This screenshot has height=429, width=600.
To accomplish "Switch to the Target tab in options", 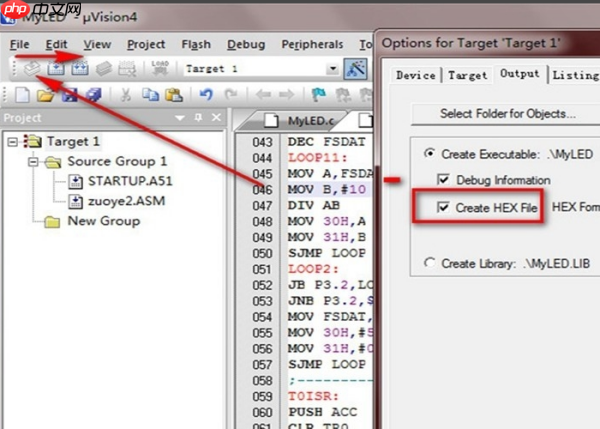I will pos(468,75).
